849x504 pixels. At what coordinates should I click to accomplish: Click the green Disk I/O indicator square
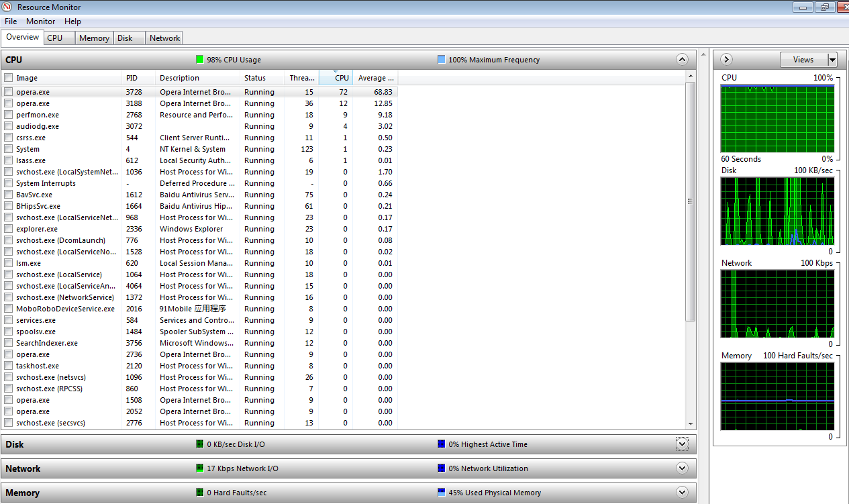[199, 444]
